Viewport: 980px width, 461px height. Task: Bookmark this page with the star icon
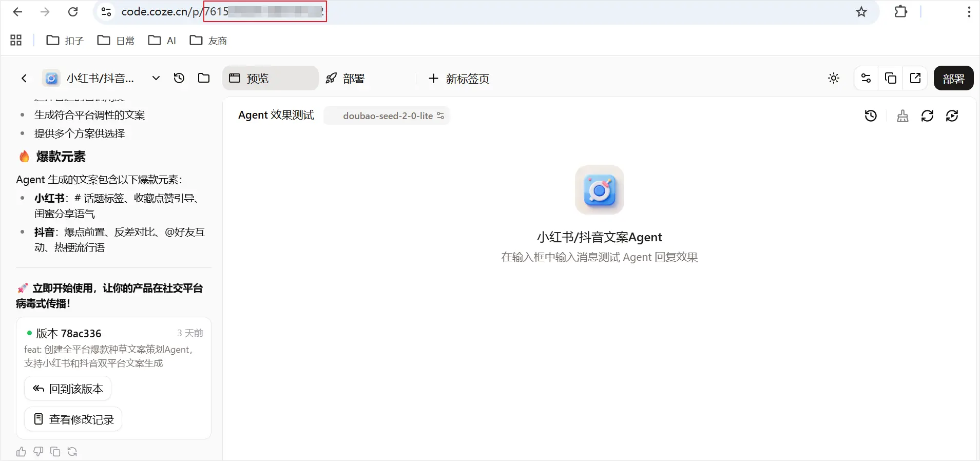[861, 12]
